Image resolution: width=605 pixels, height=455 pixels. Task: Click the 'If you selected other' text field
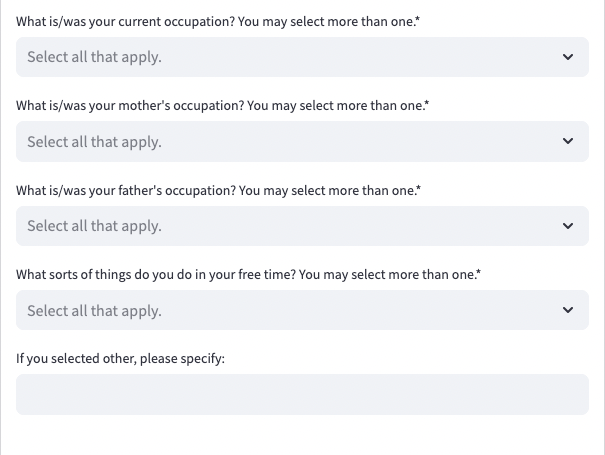(302, 394)
